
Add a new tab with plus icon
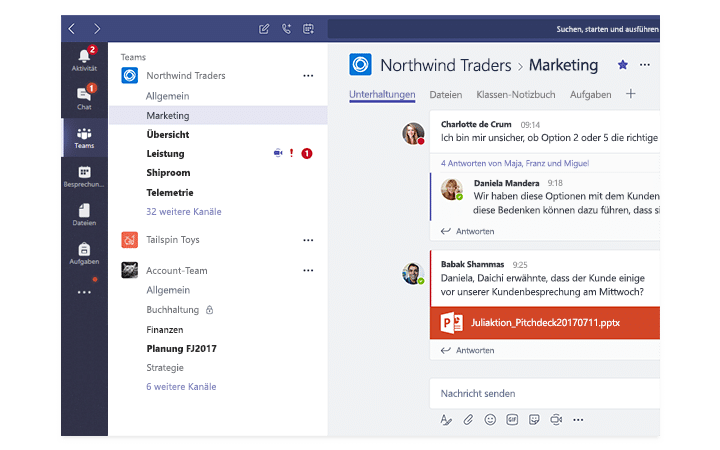pos(630,94)
